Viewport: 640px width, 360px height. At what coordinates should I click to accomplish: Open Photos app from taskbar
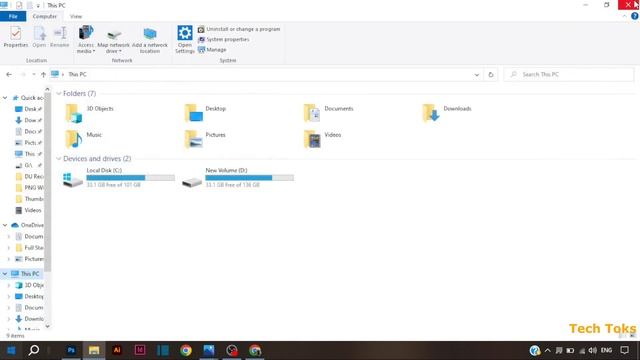(209, 350)
